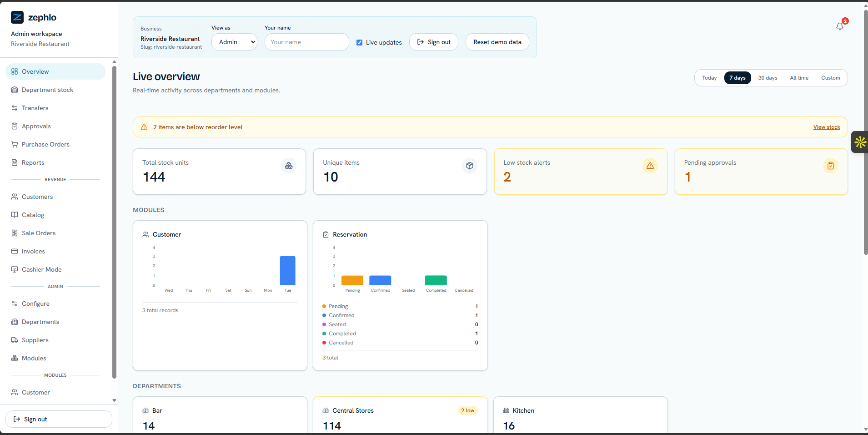Open Customer under the Modules section

[55, 392]
